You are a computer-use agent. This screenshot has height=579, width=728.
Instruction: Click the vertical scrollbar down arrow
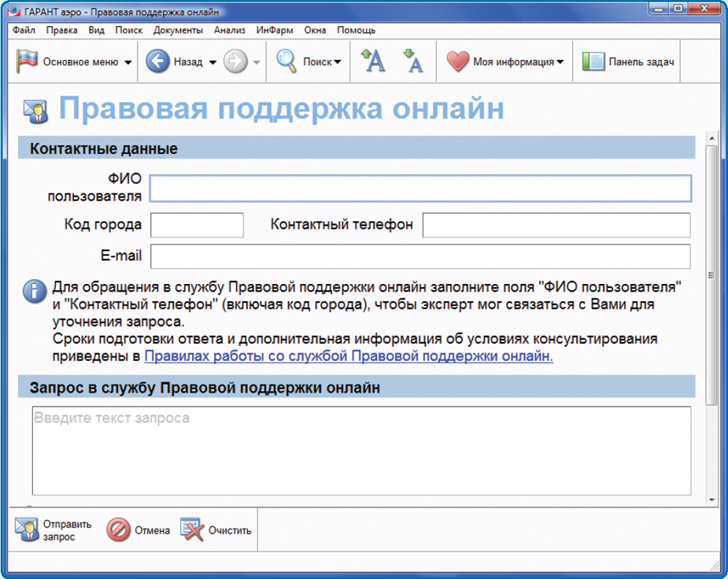[x=712, y=500]
